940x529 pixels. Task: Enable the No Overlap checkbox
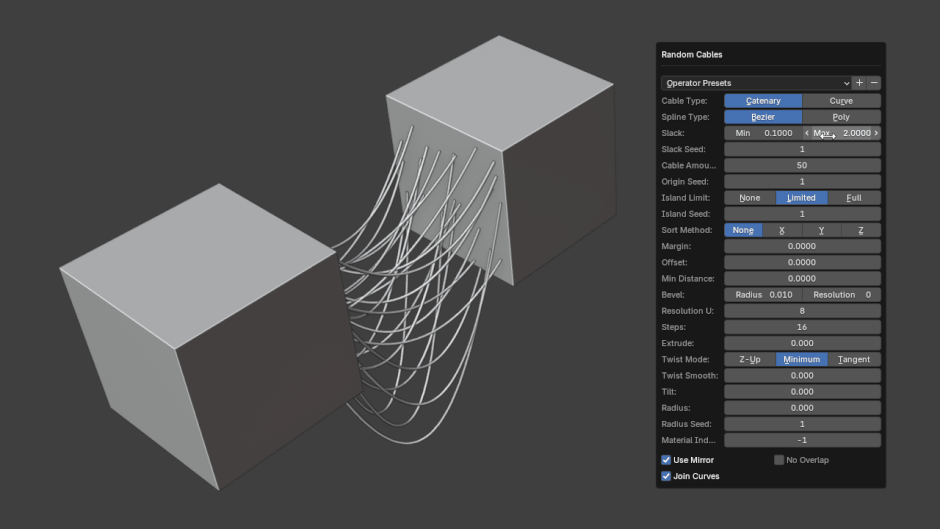(779, 460)
